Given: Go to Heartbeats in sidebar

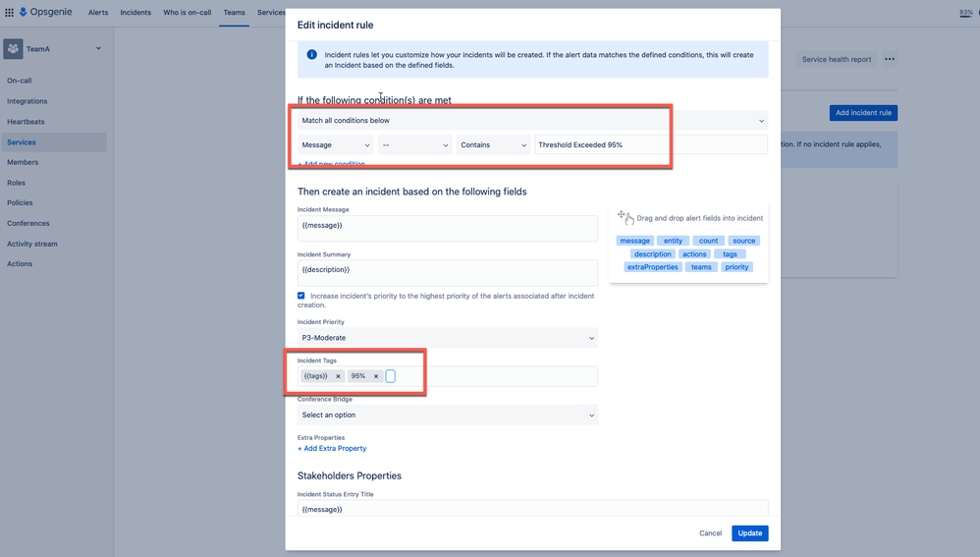Looking at the screenshot, I should (26, 122).
